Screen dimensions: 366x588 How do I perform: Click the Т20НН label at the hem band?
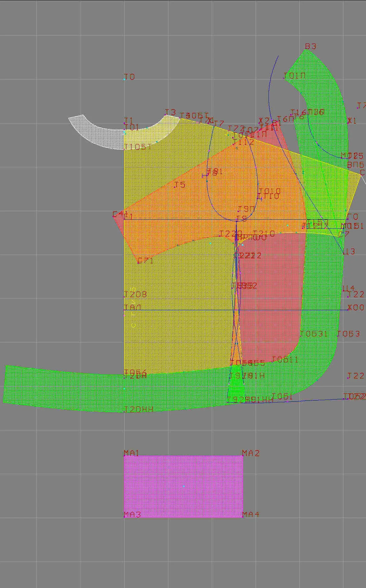point(139,409)
